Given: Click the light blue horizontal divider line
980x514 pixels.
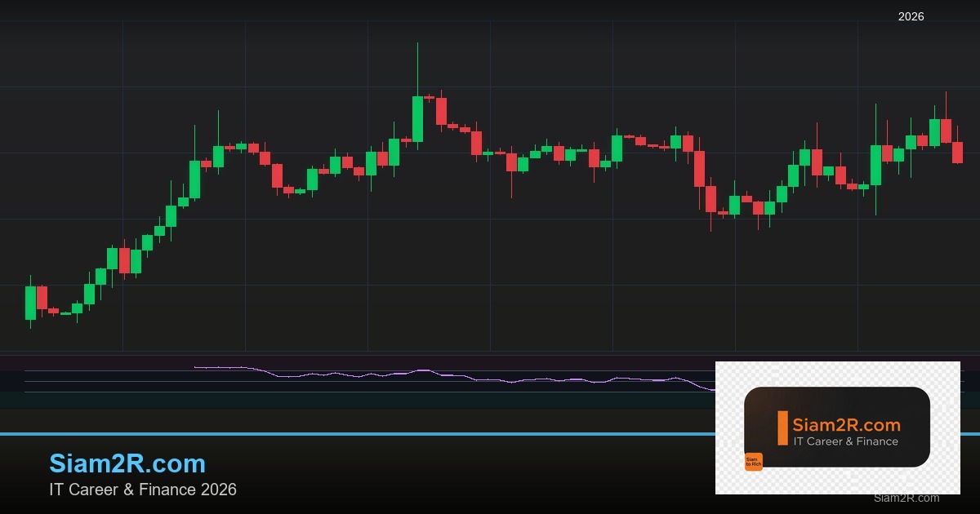Looking at the screenshot, I should coord(327,434).
